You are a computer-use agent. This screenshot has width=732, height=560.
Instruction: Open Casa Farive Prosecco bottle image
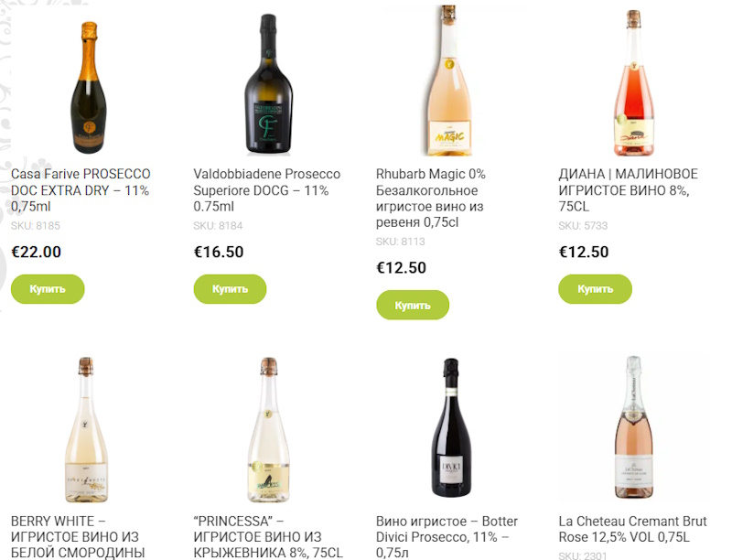point(89,87)
